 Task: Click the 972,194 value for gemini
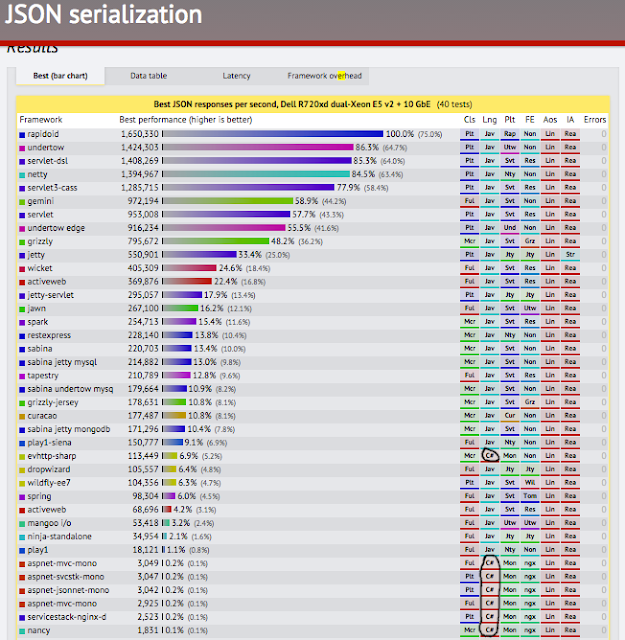[x=143, y=201]
